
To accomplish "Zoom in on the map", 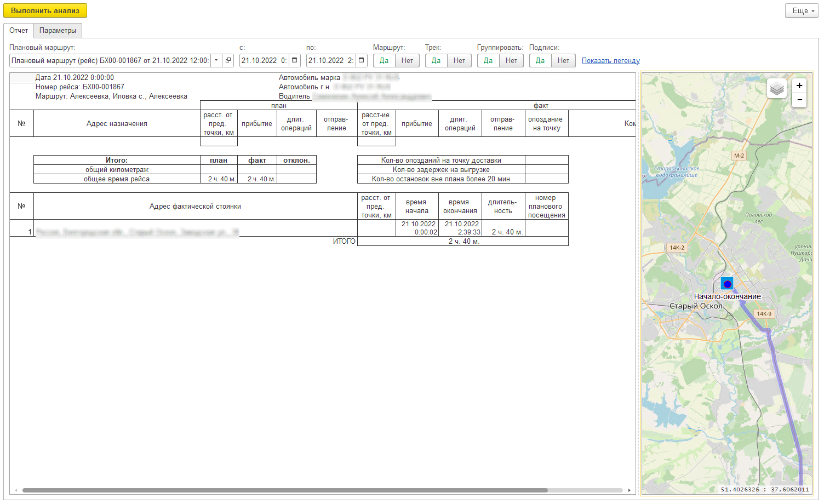I will 799,85.
